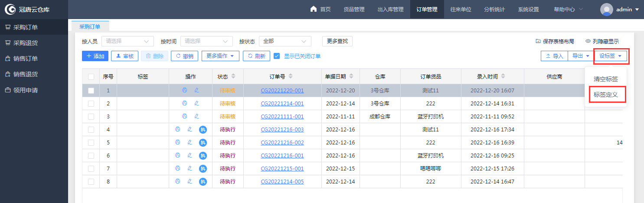This screenshot has width=644, height=203.
Task: Toggle the select-all header checkbox
Action: pos(91,77)
